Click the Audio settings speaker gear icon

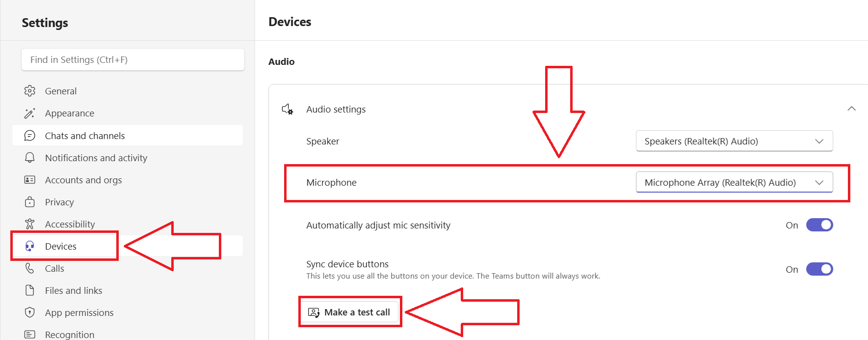pyautogui.click(x=288, y=109)
